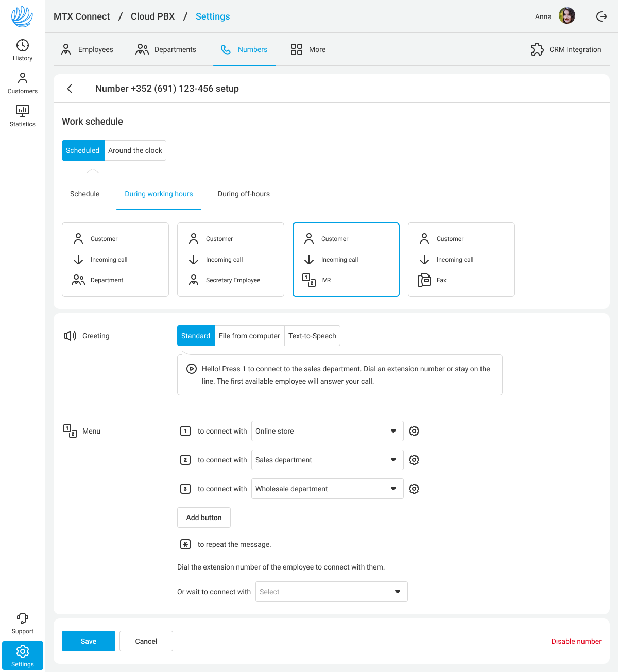This screenshot has height=672, width=618.
Task: Open CRM Integration
Action: pos(566,49)
